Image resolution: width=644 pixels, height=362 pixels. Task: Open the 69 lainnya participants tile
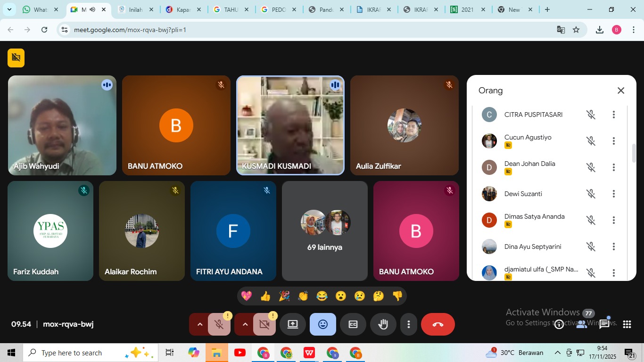click(x=324, y=231)
